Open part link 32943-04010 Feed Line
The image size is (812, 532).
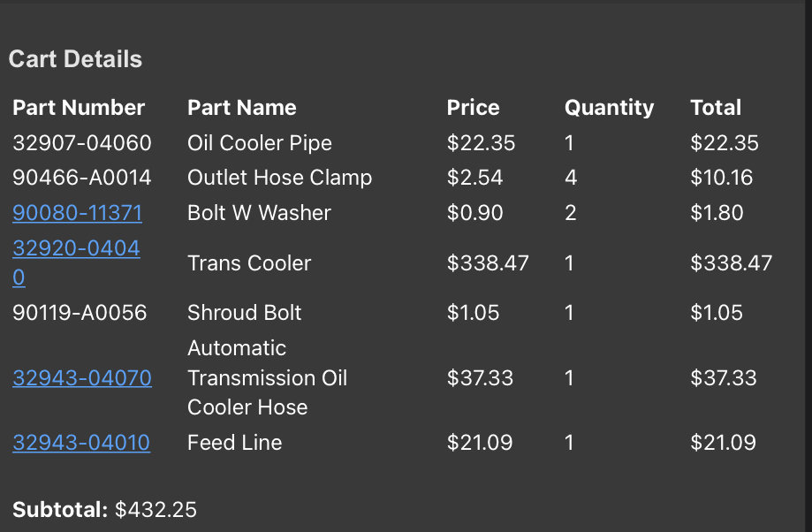pyautogui.click(x=81, y=443)
